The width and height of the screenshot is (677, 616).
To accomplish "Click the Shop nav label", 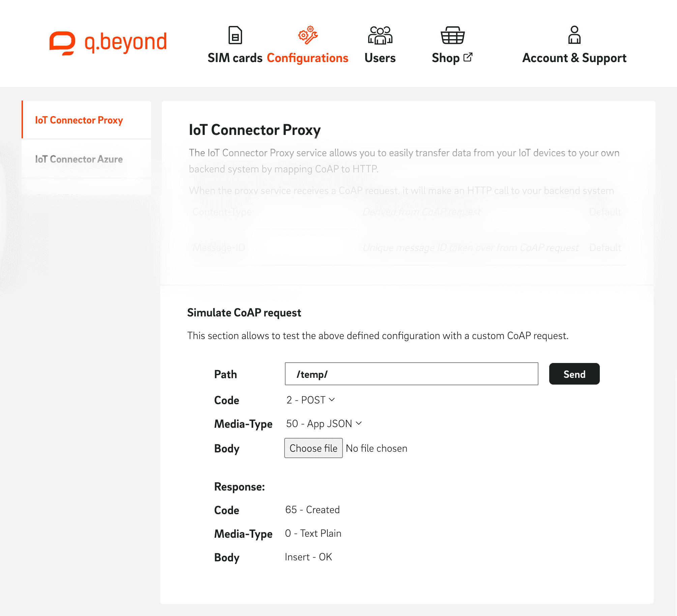I will pyautogui.click(x=445, y=58).
